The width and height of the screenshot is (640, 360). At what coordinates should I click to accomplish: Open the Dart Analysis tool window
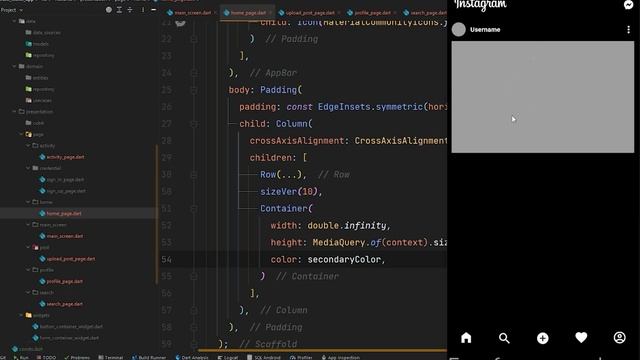[192, 357]
